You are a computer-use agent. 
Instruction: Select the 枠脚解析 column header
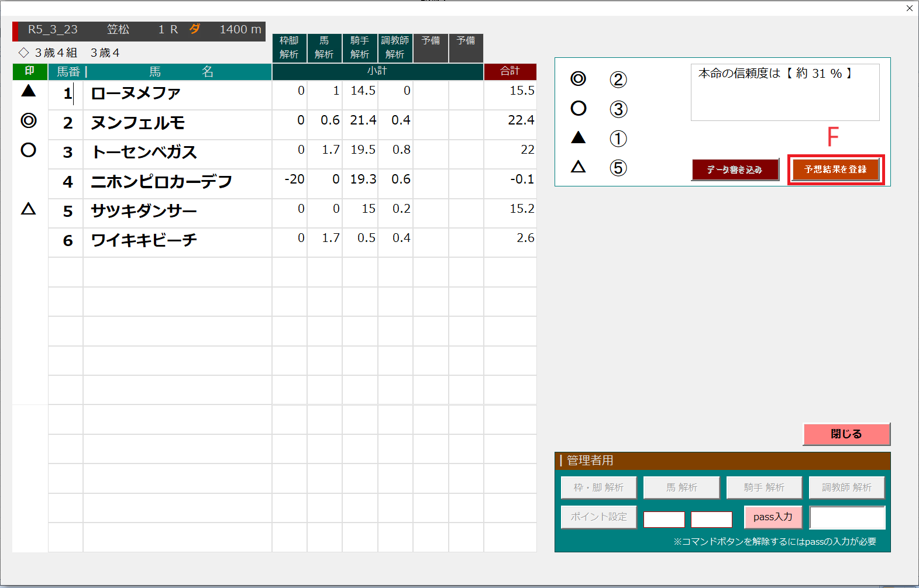point(289,47)
